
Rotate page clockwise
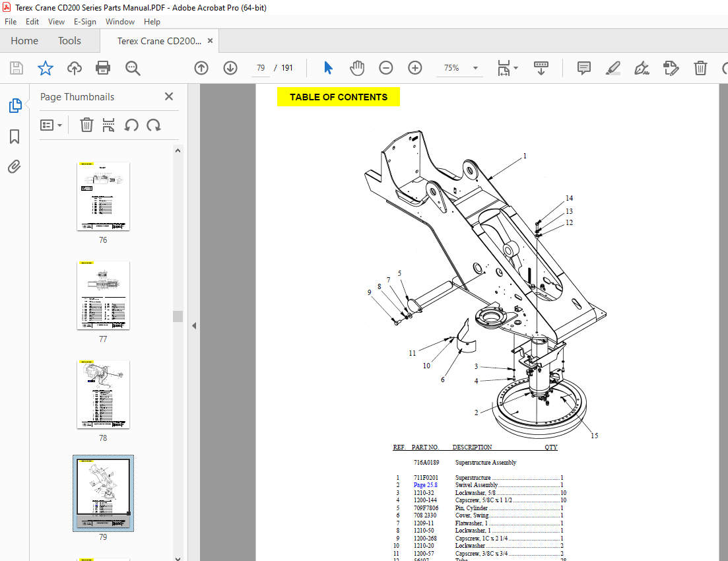pos(154,125)
